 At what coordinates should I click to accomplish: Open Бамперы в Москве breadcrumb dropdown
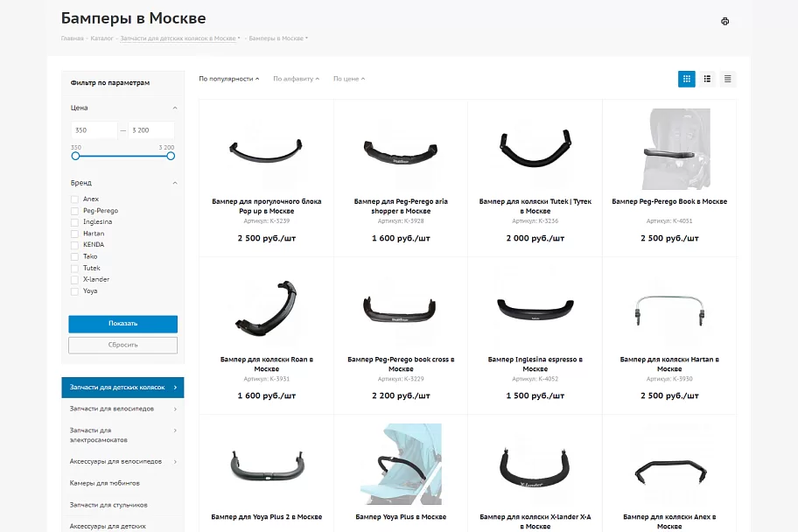click(306, 38)
